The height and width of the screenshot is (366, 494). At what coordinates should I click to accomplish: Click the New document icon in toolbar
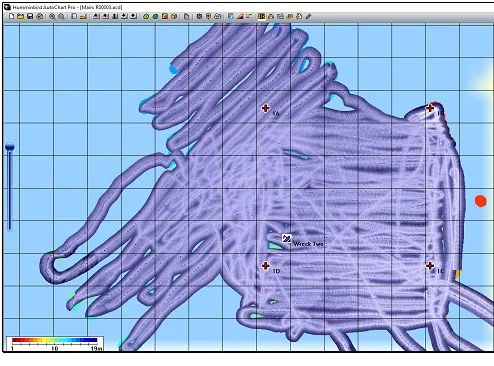pyautogui.click(x=11, y=16)
